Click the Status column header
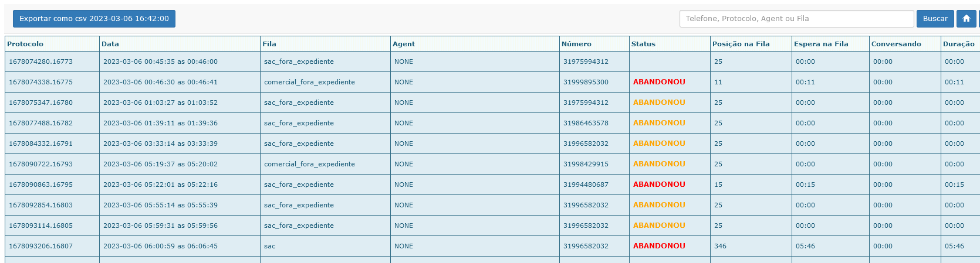This screenshot has height=263, width=980. [643, 44]
